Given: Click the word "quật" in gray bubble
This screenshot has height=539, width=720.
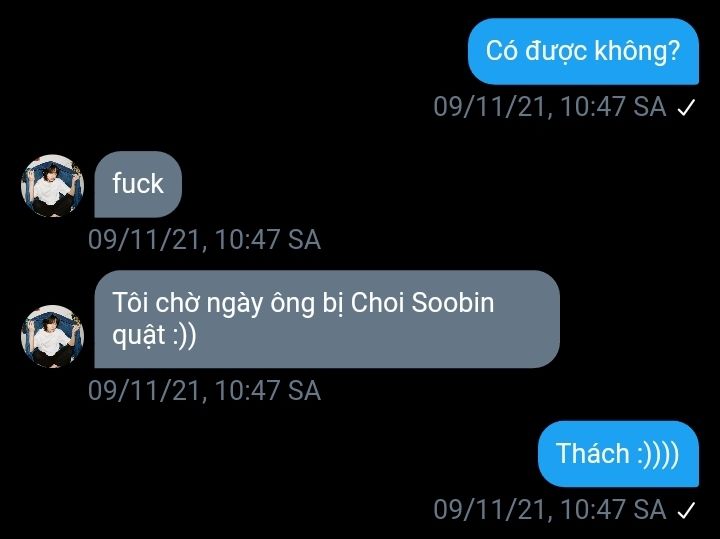Looking at the screenshot, I should [139, 337].
